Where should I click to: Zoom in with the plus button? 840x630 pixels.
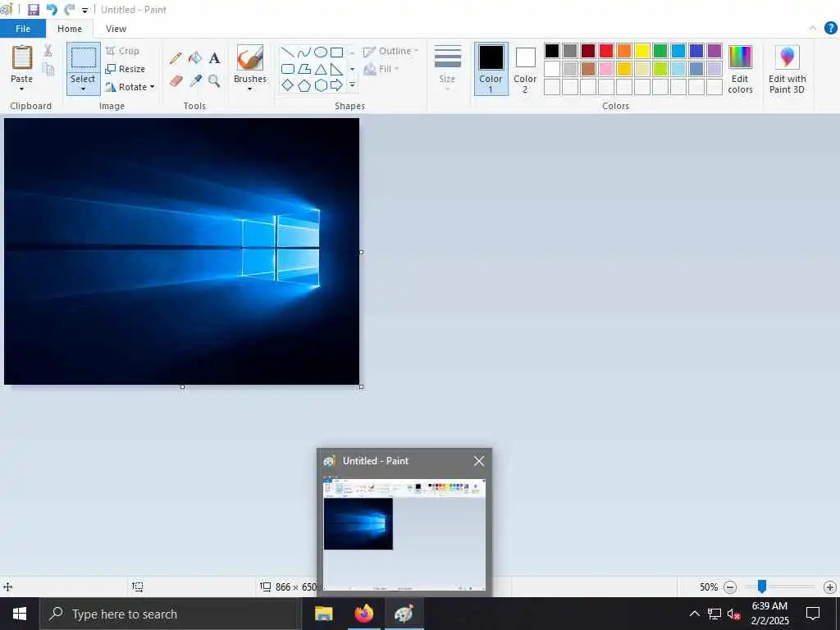click(830, 587)
